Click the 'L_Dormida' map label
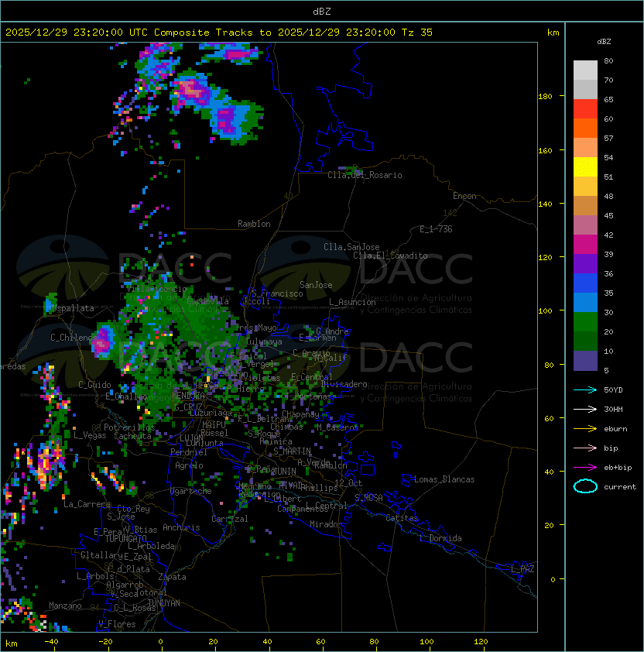The height and width of the screenshot is (652, 644). (440, 538)
